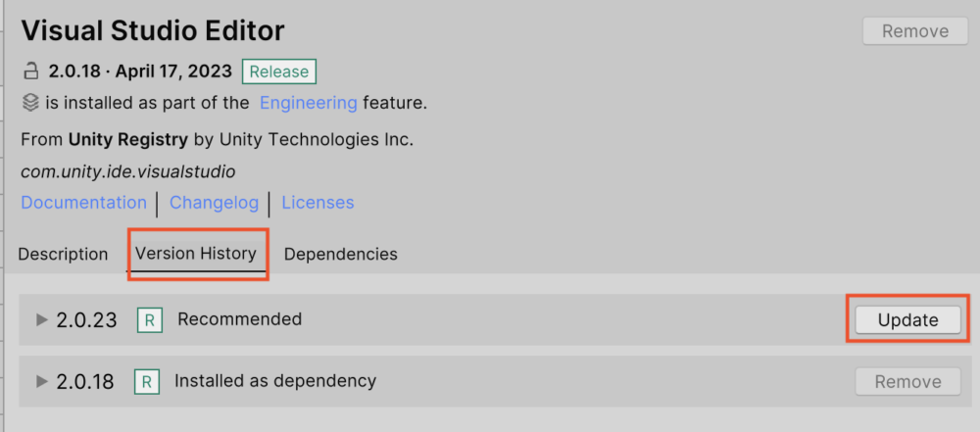Click the R release badge for 2.0.18
The width and height of the screenshot is (980, 432).
pyautogui.click(x=147, y=382)
